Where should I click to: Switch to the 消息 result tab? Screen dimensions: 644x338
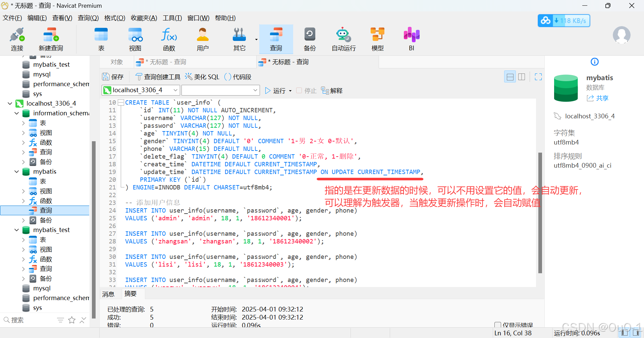[108, 294]
